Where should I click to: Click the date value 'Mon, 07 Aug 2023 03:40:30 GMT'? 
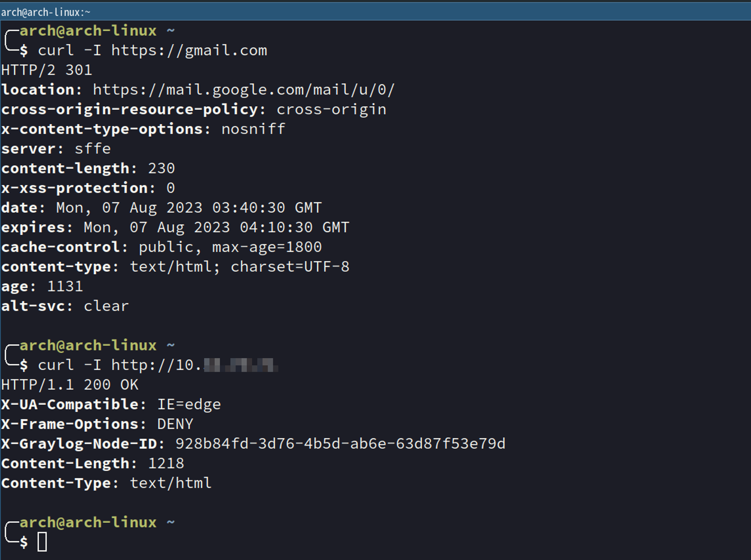189,208
